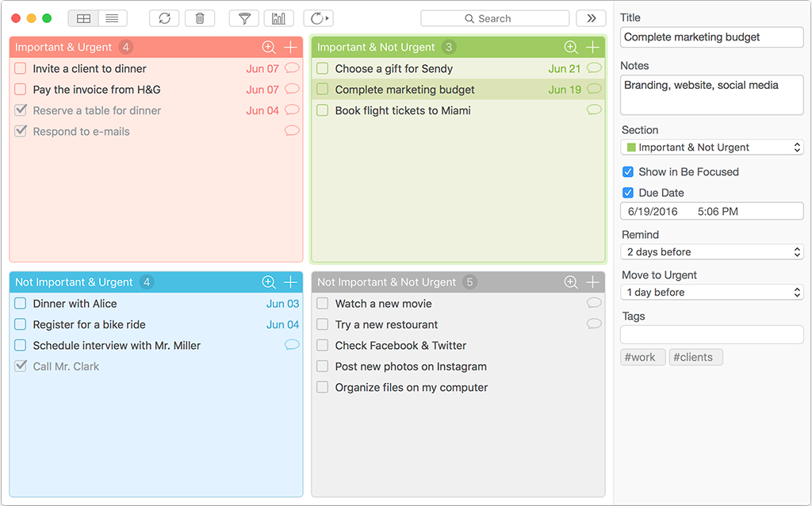Open the Move to Urgent dropdown
Image resolution: width=812 pixels, height=506 pixels.
click(712, 293)
